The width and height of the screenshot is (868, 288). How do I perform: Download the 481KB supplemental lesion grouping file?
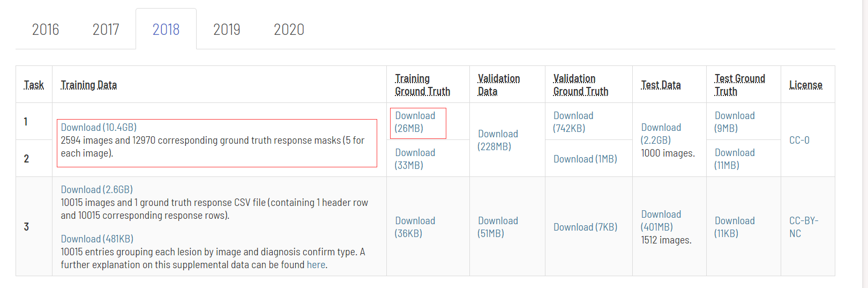point(97,239)
